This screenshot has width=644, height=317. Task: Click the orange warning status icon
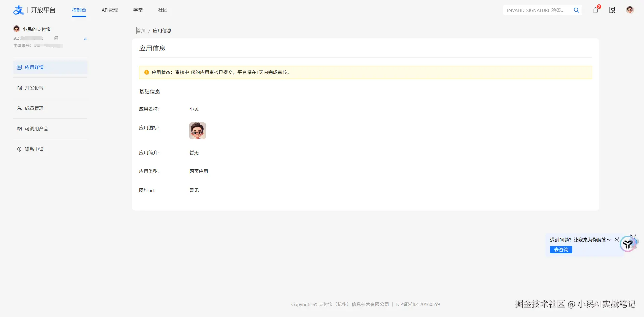pos(147,72)
